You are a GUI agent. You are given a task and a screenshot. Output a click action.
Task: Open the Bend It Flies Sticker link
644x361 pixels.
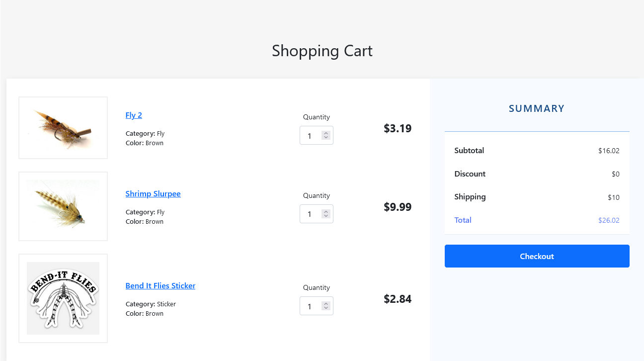tap(161, 286)
